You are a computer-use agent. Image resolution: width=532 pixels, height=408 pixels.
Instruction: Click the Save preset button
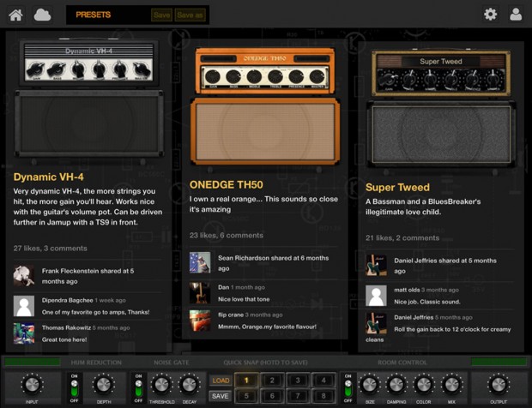click(161, 15)
